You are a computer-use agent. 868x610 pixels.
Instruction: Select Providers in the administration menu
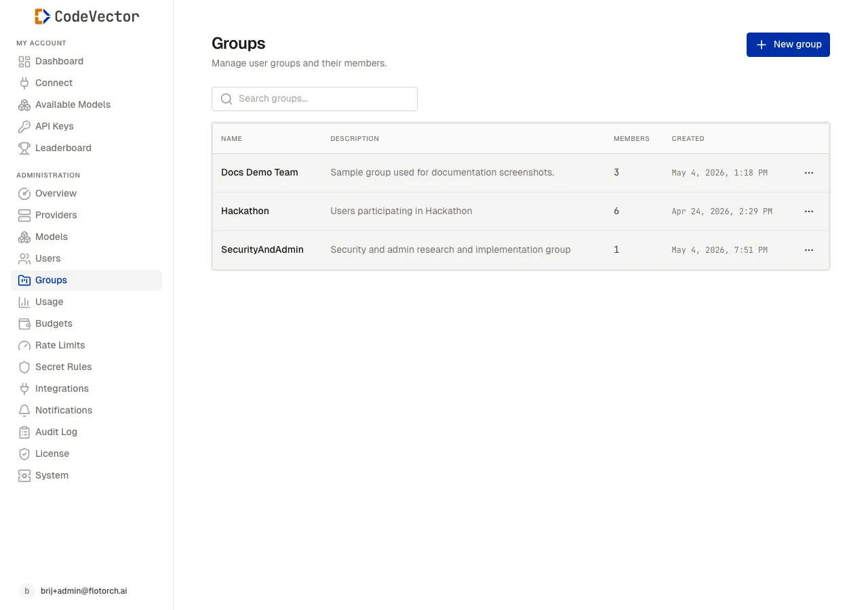coord(86,216)
